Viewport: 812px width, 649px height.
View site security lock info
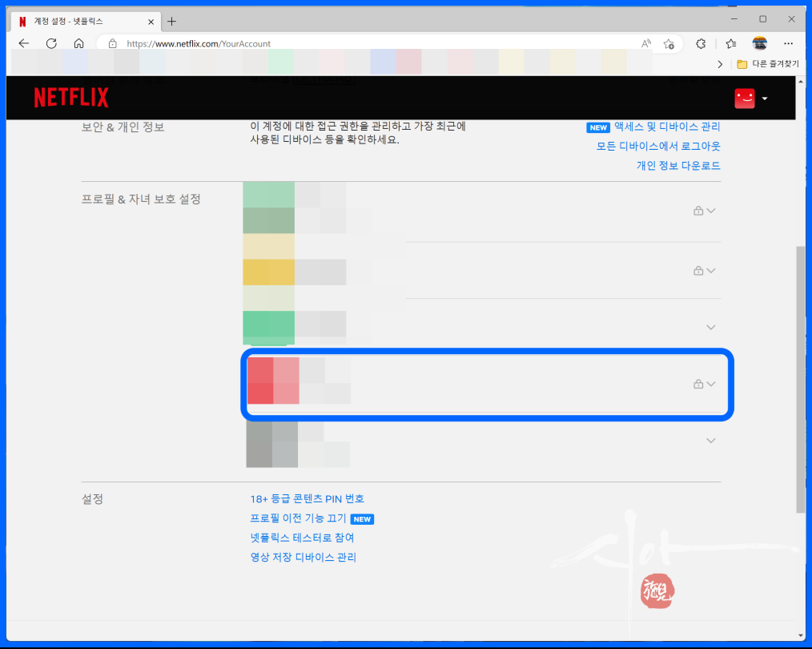[x=112, y=44]
